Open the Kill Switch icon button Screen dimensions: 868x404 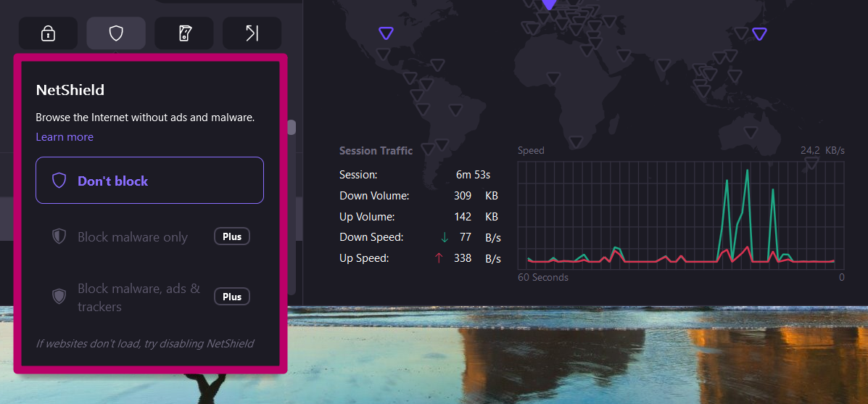[x=184, y=33]
